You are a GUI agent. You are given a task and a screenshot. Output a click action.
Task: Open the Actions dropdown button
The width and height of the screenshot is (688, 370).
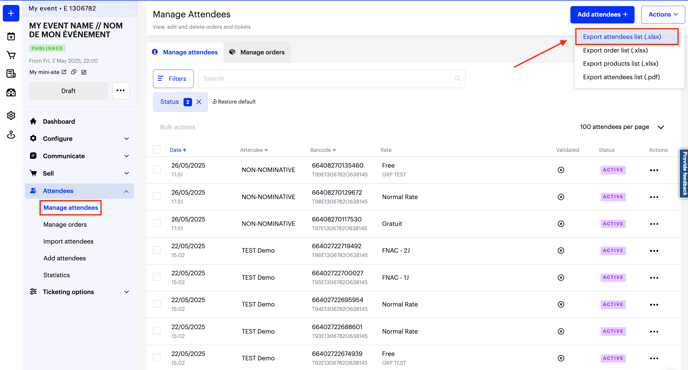click(x=663, y=14)
